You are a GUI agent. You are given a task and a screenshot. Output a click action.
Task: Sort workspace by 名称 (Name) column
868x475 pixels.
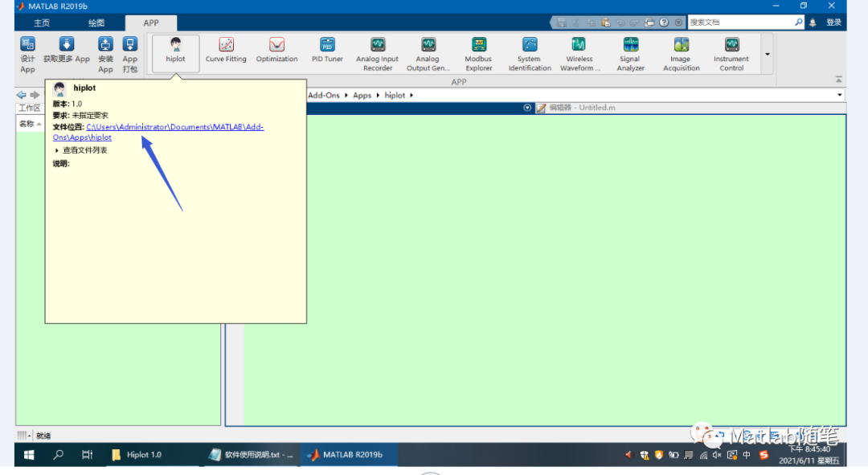point(30,124)
